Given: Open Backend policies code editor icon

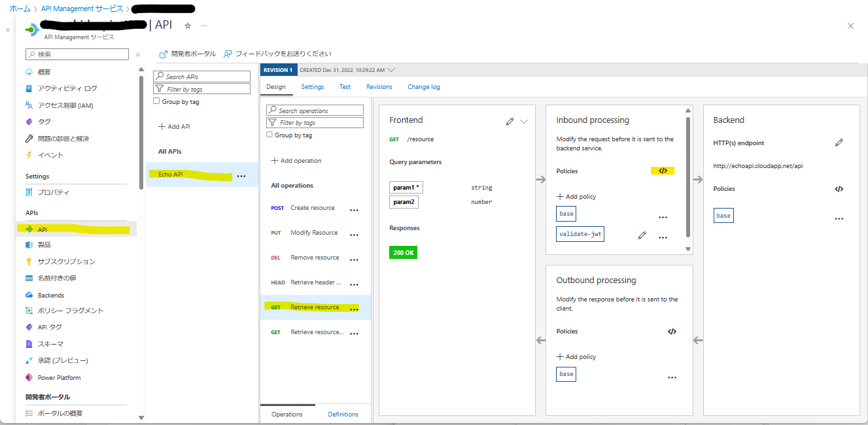Looking at the screenshot, I should coord(839,189).
